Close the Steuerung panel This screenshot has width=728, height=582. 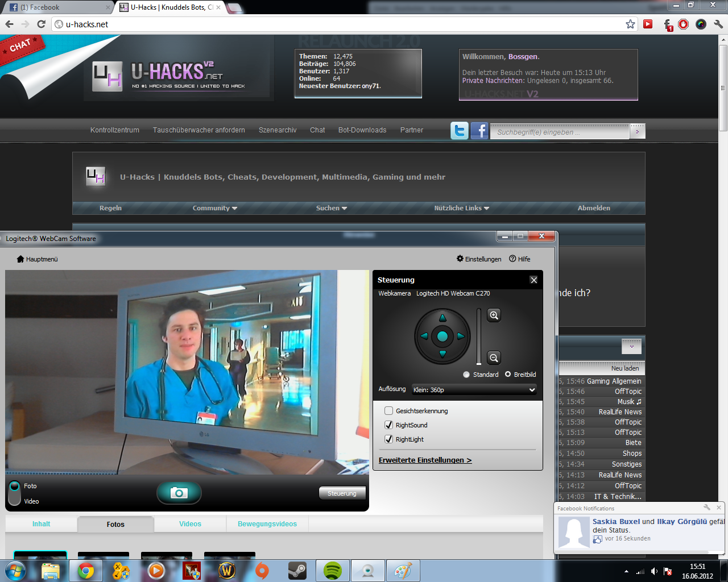pyautogui.click(x=533, y=280)
